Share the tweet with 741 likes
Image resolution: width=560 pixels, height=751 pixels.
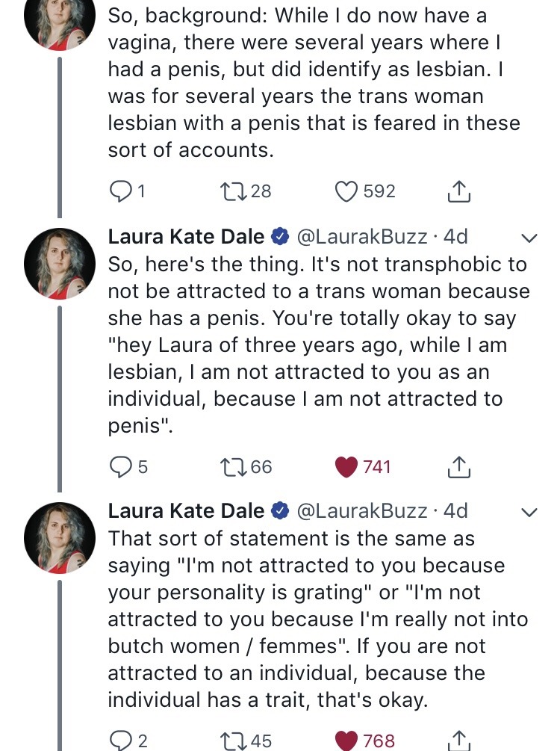click(458, 467)
